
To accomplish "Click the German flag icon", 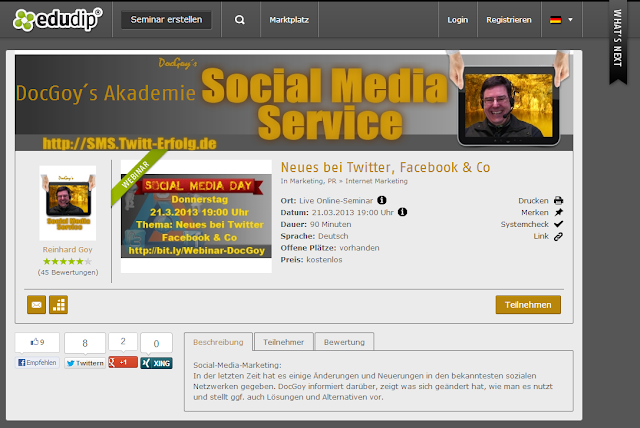I will (x=556, y=20).
